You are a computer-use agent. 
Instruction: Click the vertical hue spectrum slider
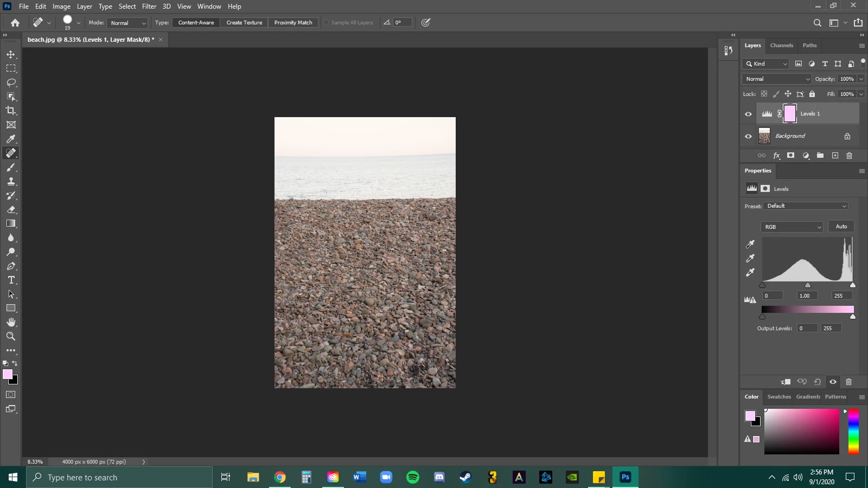tap(853, 432)
